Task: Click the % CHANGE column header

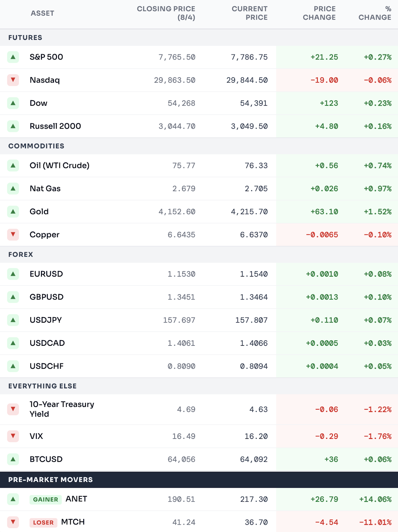Action: (x=375, y=13)
